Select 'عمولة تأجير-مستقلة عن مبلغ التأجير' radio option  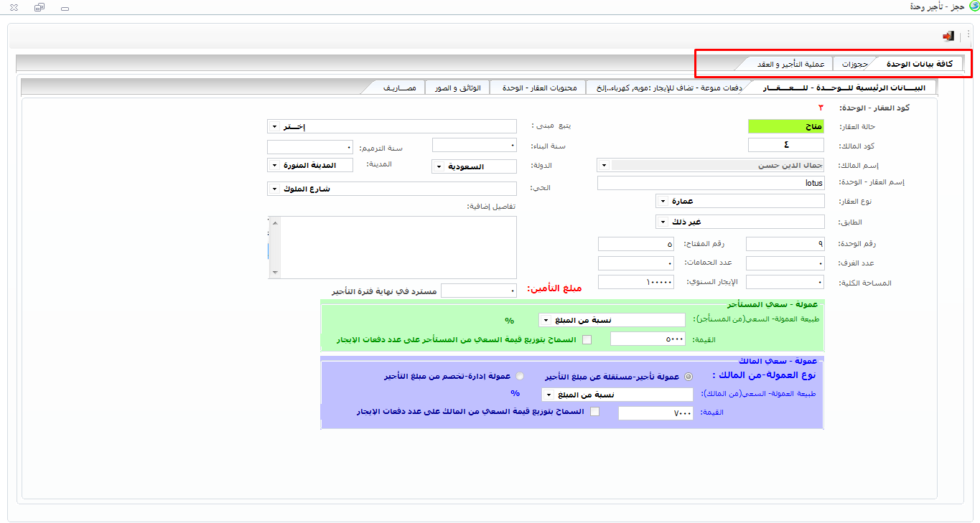[689, 377]
